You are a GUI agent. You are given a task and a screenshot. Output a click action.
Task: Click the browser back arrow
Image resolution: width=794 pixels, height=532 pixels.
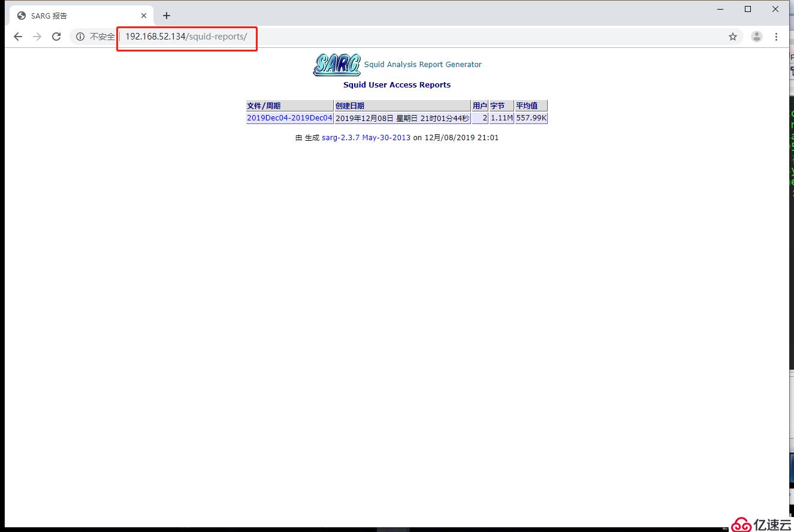18,37
